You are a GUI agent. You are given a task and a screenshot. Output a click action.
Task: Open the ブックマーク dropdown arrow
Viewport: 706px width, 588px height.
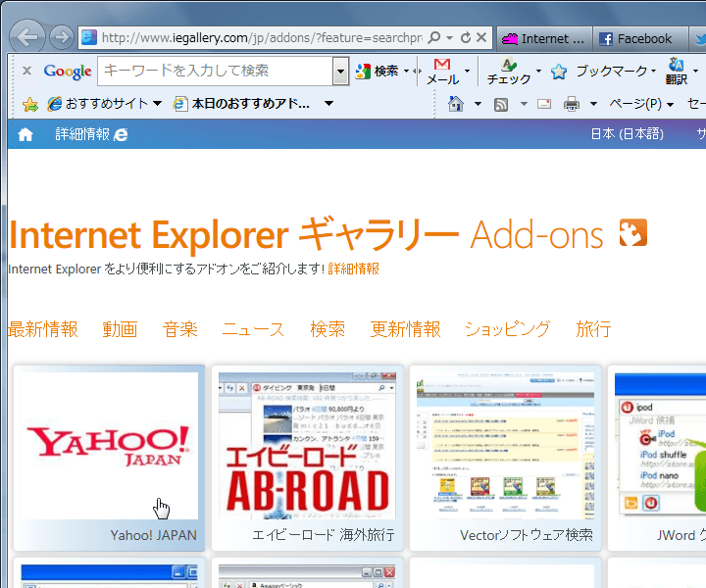click(653, 72)
